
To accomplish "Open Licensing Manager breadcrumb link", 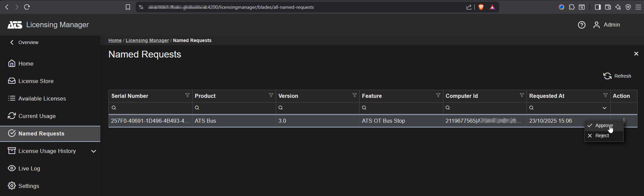I will coord(147,40).
